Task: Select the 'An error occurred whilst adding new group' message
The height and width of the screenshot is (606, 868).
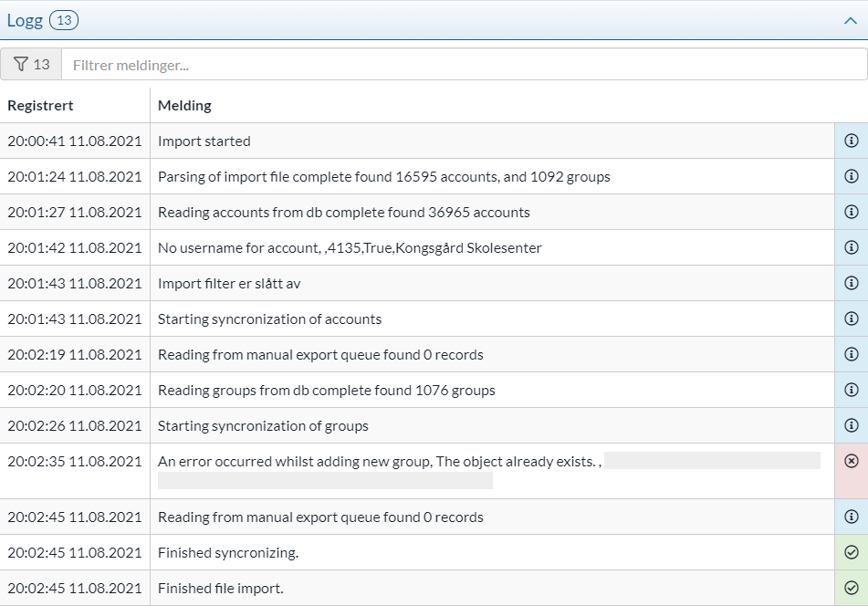Action: tap(376, 462)
